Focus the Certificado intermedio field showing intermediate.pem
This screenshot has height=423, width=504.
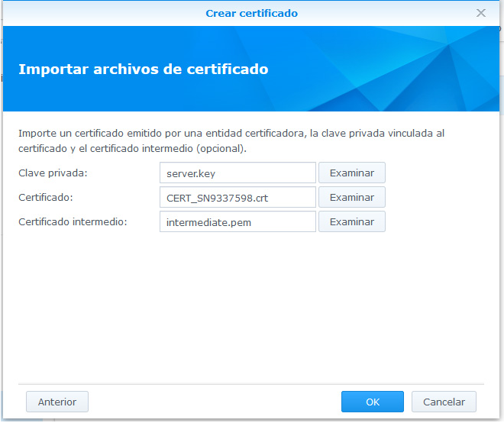click(237, 221)
